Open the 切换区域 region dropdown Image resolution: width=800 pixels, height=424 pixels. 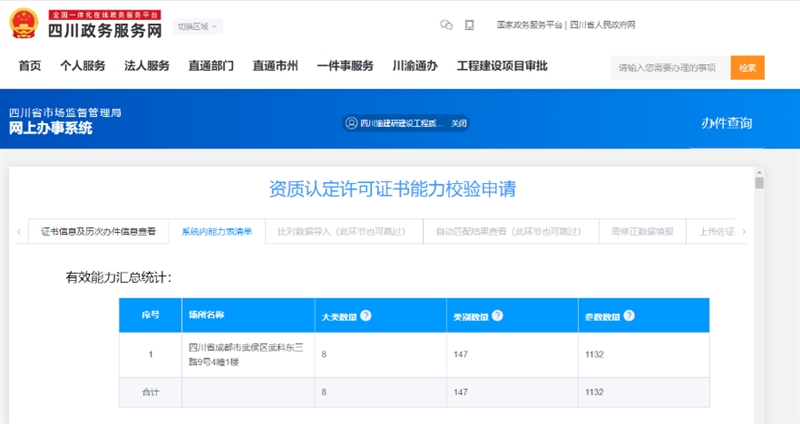point(199,26)
